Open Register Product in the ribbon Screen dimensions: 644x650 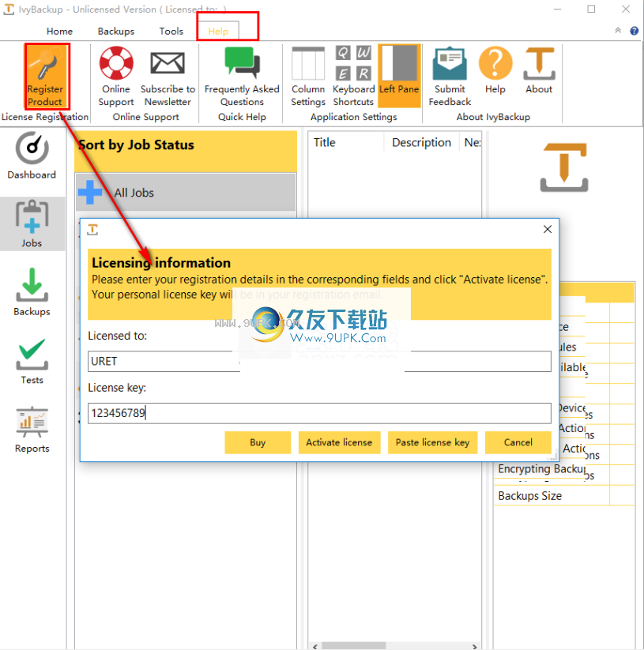pyautogui.click(x=47, y=77)
